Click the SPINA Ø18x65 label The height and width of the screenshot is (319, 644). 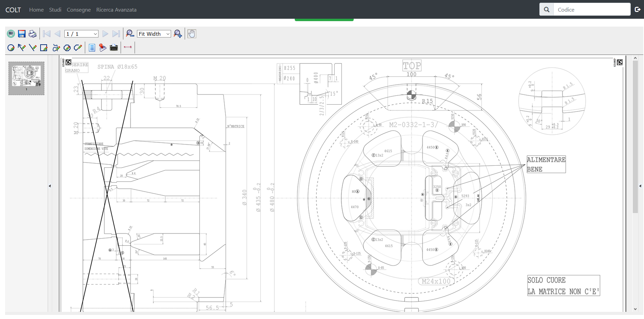[118, 67]
